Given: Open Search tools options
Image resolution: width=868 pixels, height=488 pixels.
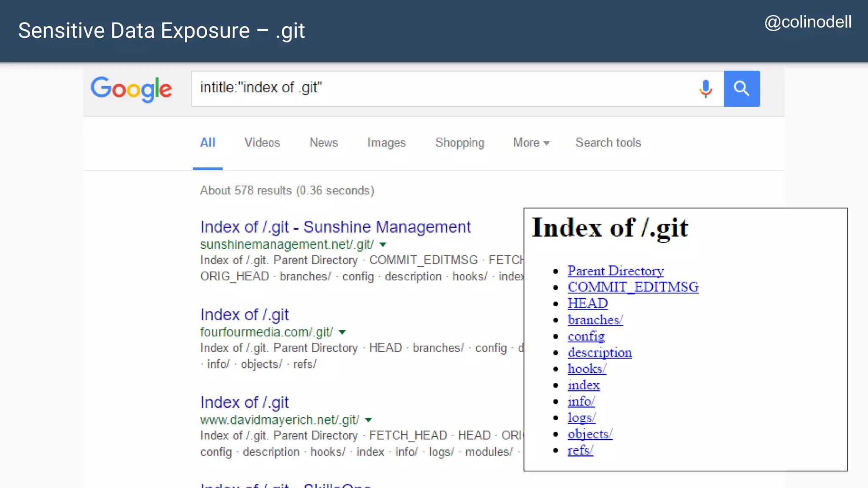Looking at the screenshot, I should tap(608, 143).
